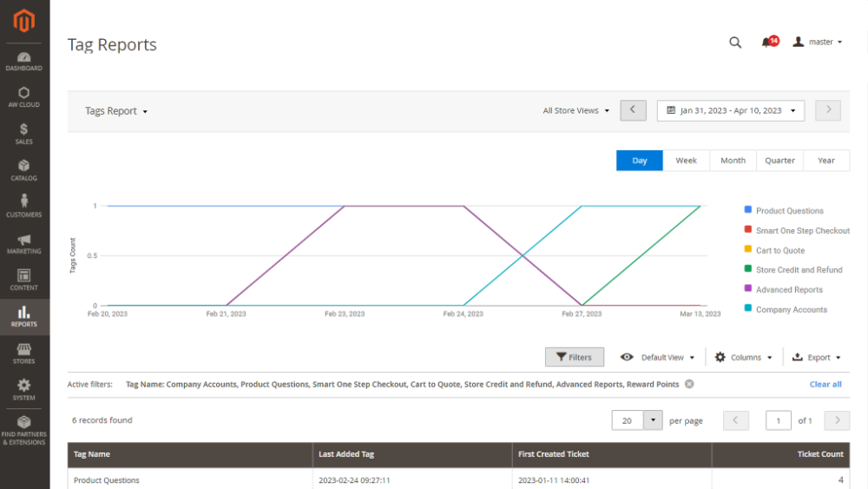Click the search magnifier icon
Screen dimensions: 868x489
coord(735,42)
